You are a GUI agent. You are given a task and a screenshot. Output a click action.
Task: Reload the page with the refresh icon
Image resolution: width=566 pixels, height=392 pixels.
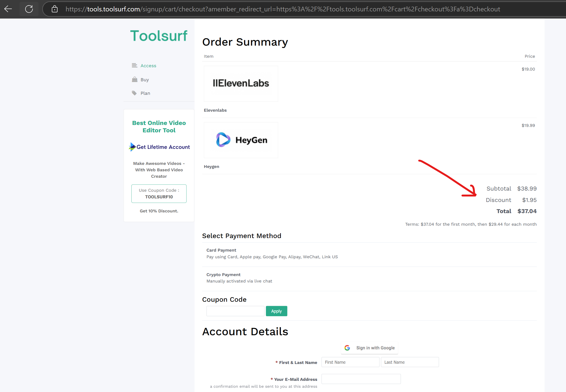(x=29, y=9)
